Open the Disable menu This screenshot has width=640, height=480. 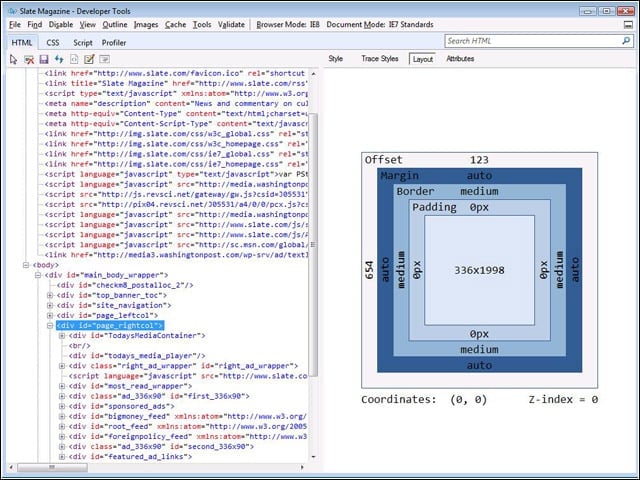(x=61, y=24)
